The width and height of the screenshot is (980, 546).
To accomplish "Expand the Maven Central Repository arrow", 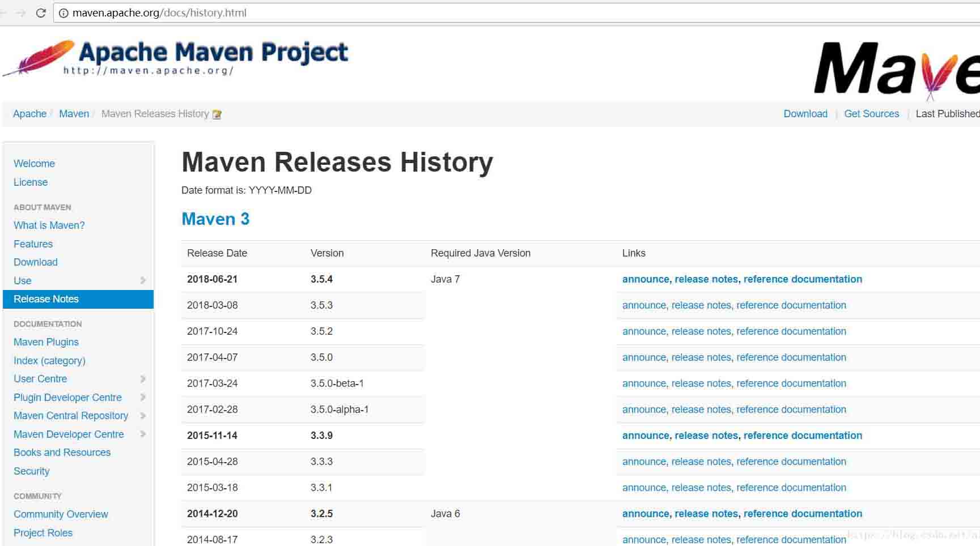I will [143, 416].
